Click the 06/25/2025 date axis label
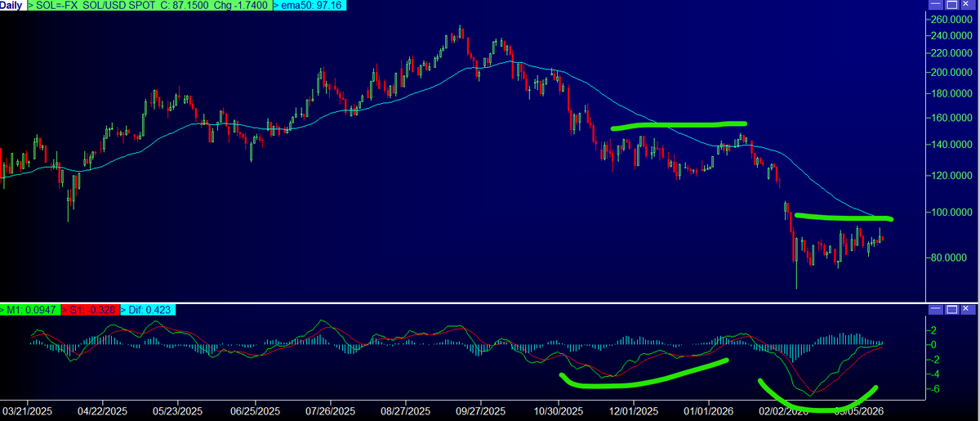Viewport: 980px width, 421px height. 256,411
